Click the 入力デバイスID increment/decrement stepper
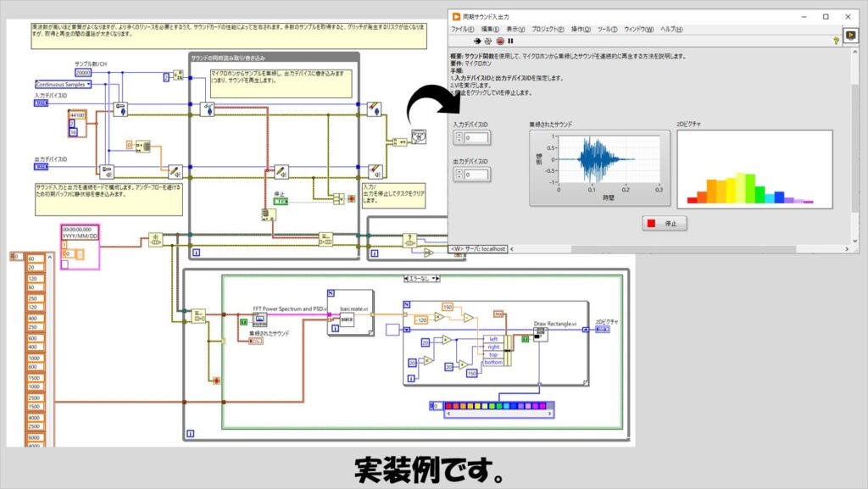 coord(459,137)
